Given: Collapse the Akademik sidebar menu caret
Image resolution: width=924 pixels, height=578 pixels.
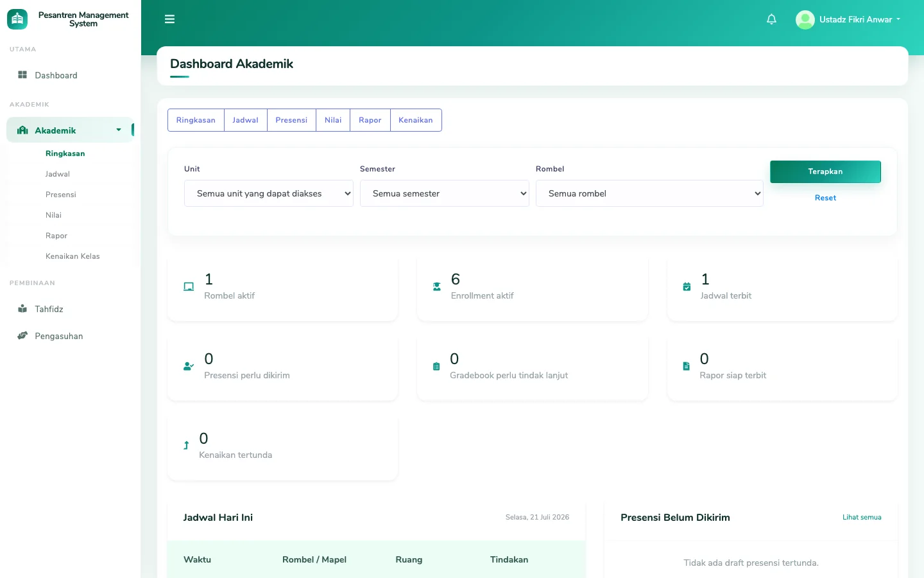Looking at the screenshot, I should (119, 130).
